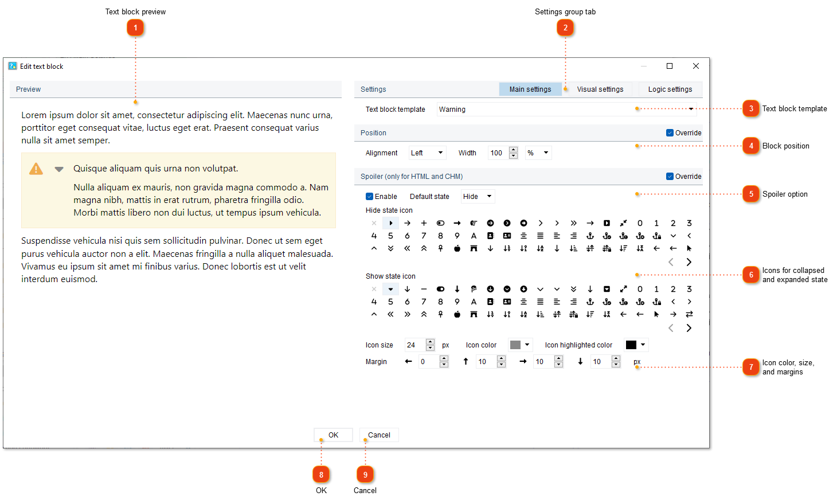Open the width unit dropdown showing %
The height and width of the screenshot is (504, 837).
pos(538,153)
